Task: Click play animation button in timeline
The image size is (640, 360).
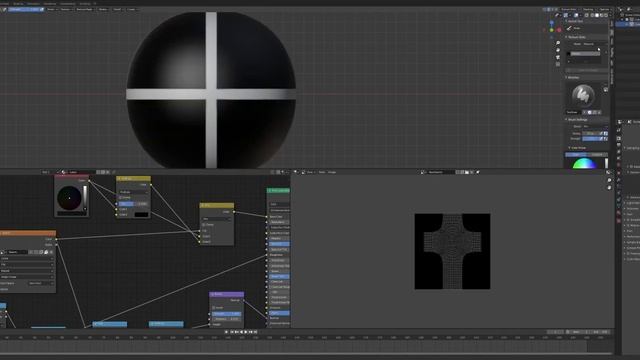Action: click(246, 332)
